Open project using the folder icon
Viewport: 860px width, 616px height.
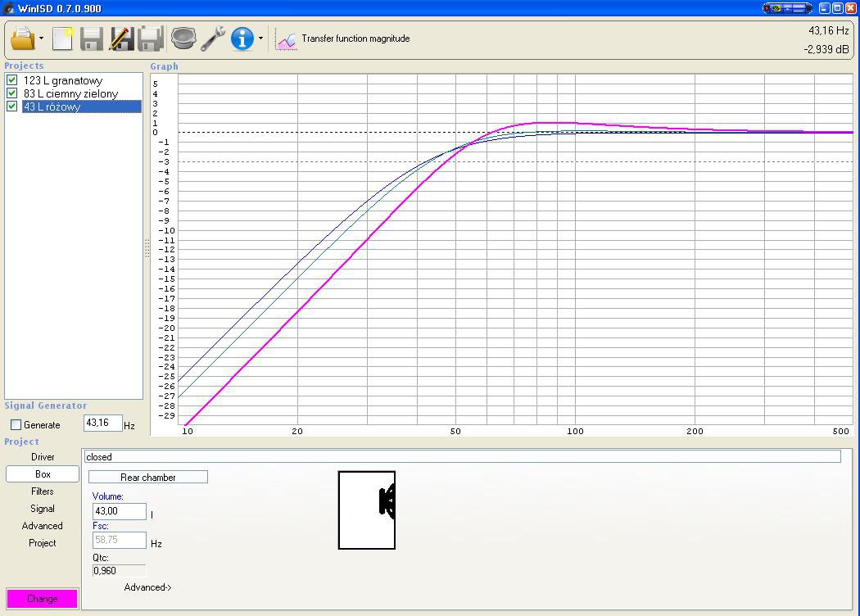[x=22, y=38]
